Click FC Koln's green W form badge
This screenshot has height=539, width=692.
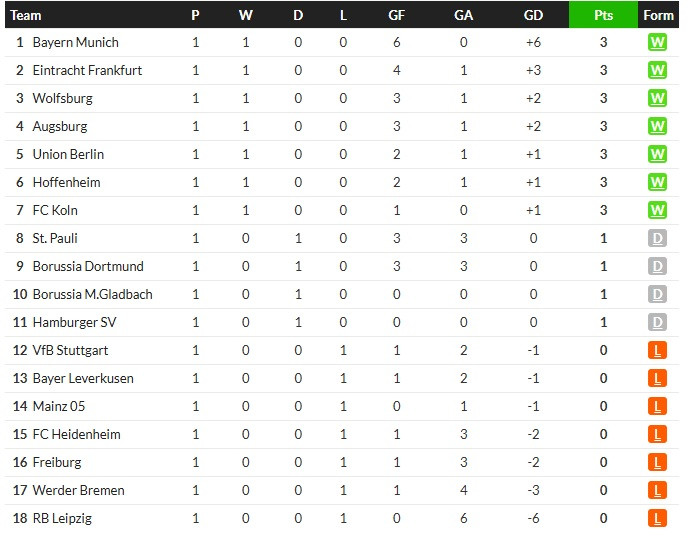coord(657,210)
